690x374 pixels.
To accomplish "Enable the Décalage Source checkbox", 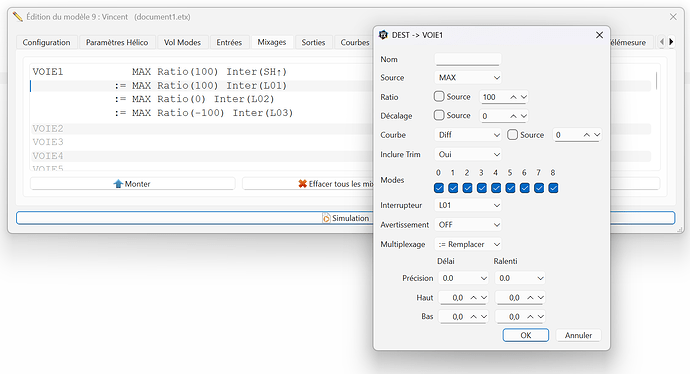I will click(x=439, y=115).
